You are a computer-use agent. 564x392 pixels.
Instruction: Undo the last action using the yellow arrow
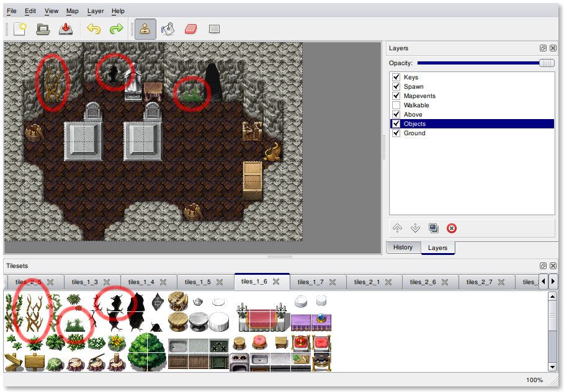click(x=94, y=29)
